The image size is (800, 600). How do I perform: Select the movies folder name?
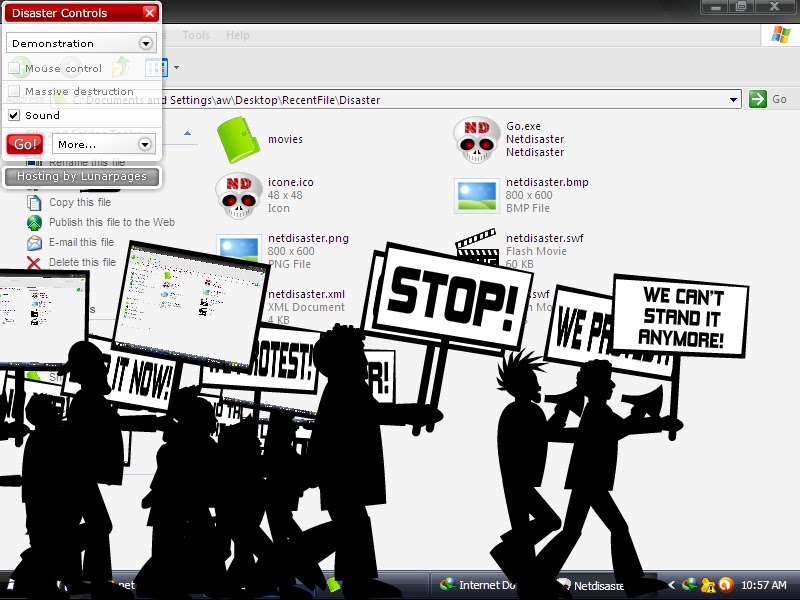[285, 139]
